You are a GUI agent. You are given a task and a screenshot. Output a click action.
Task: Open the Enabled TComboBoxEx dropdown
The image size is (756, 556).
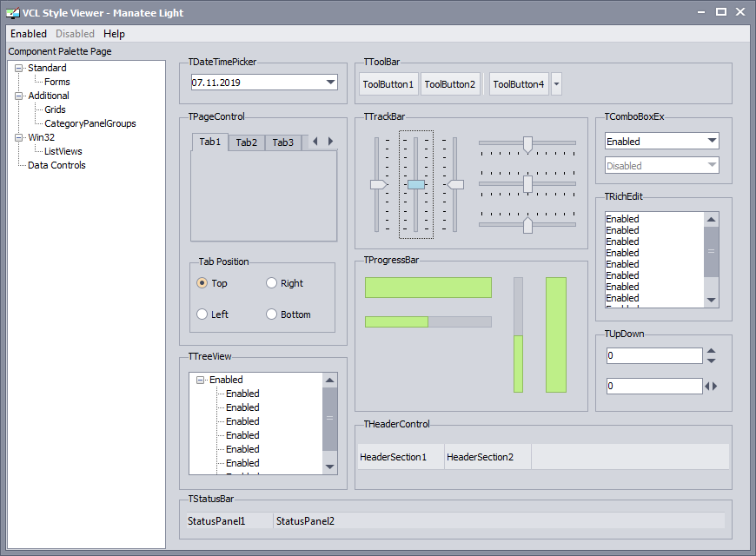tap(712, 141)
